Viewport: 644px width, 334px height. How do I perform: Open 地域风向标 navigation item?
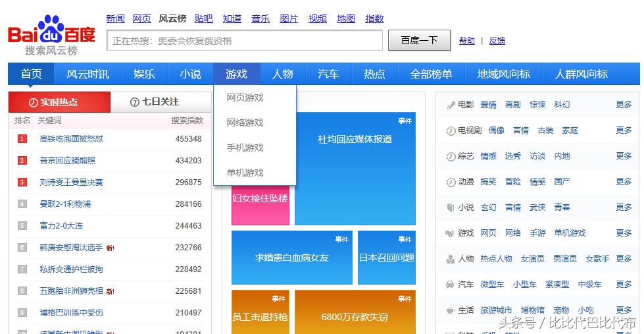coord(503,74)
